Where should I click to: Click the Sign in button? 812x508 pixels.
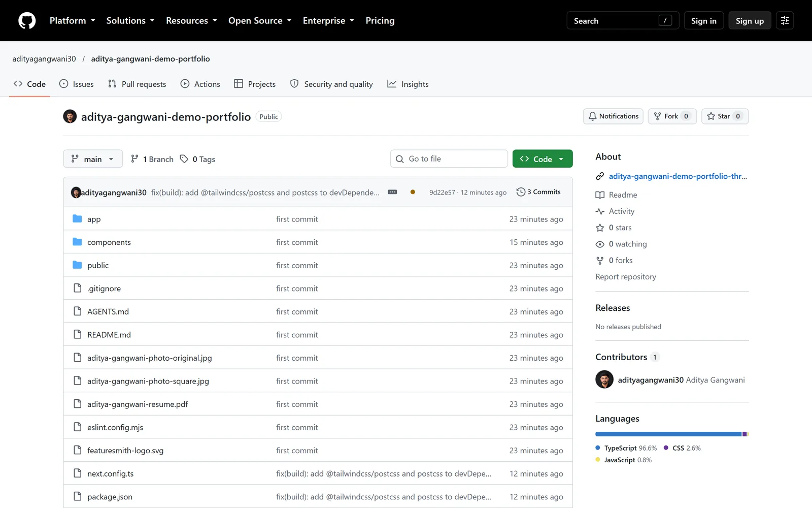coord(704,21)
